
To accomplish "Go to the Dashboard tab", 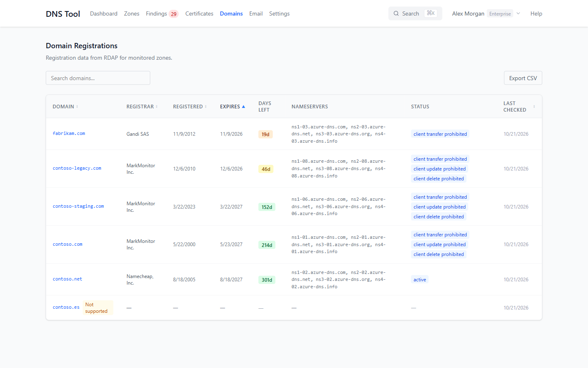I will (x=104, y=13).
